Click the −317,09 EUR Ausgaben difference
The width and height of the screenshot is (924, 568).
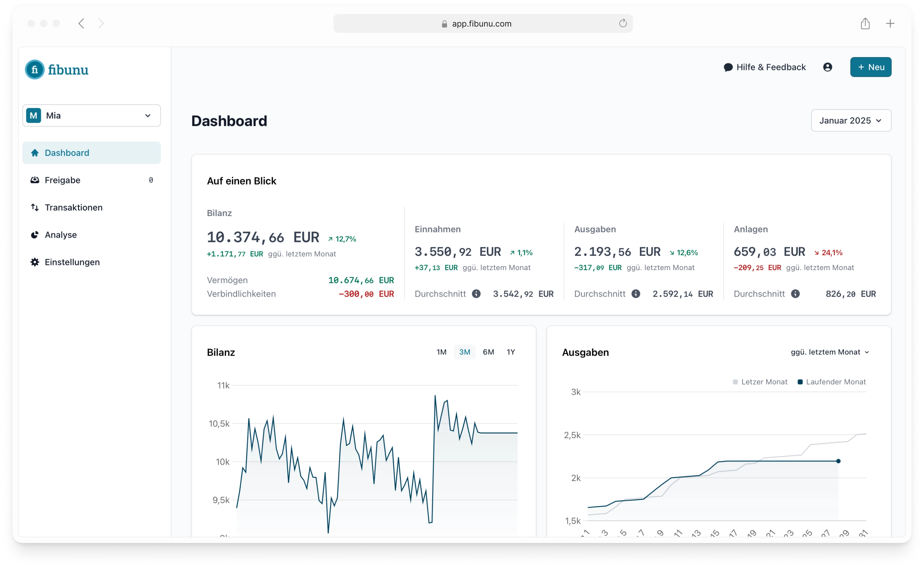point(598,268)
